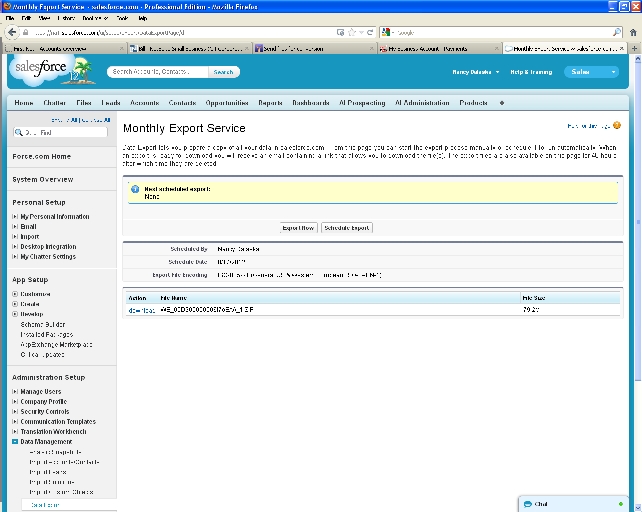Click the Schedule Export button
Viewport: 642px width, 512px height.
[347, 228]
